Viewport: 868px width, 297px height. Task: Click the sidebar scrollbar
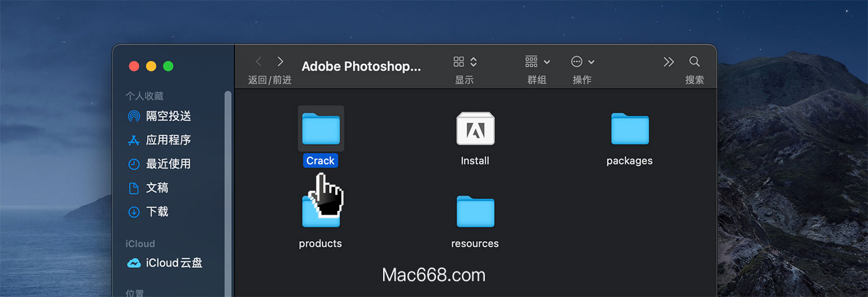point(228,194)
